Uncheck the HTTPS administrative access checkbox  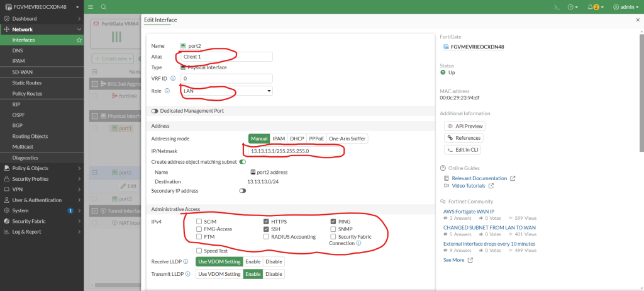[266, 222]
